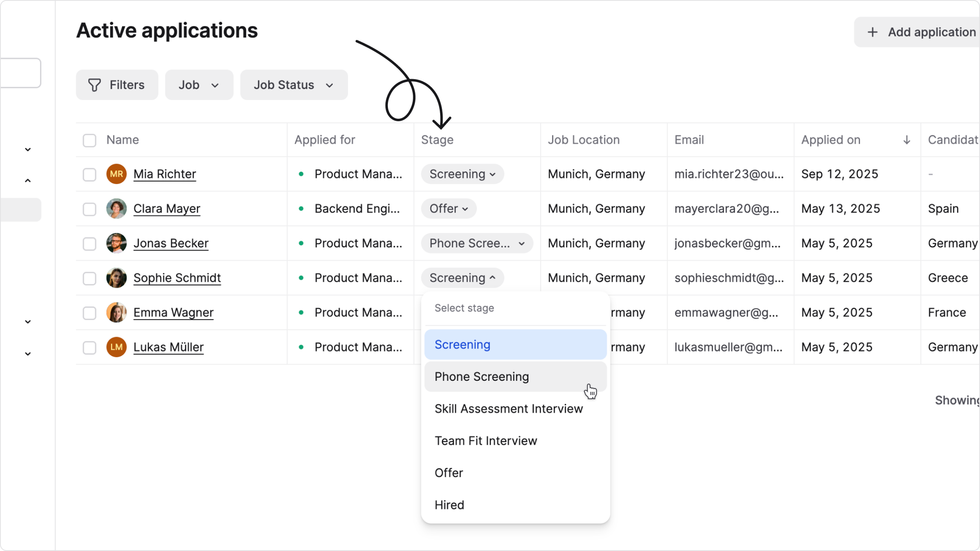Tick the checkbox next to Sophie Schmidt

[89, 278]
